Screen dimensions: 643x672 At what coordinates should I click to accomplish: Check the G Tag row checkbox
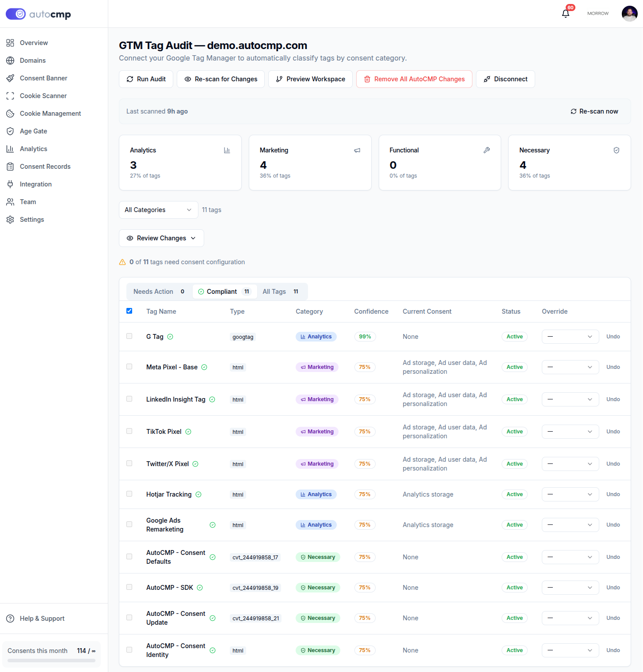[129, 336]
